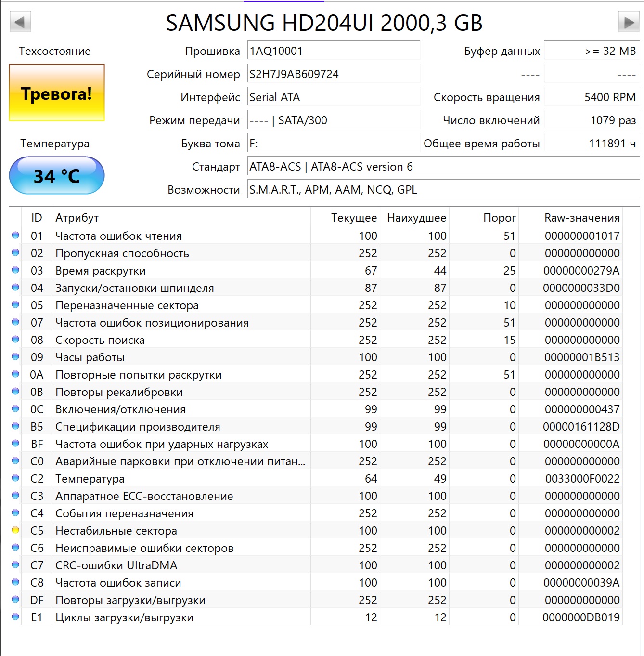Viewport: 644px width, 656px height.
Task: Select the serial number field S2H7J9AB609724
Action: tap(334, 74)
